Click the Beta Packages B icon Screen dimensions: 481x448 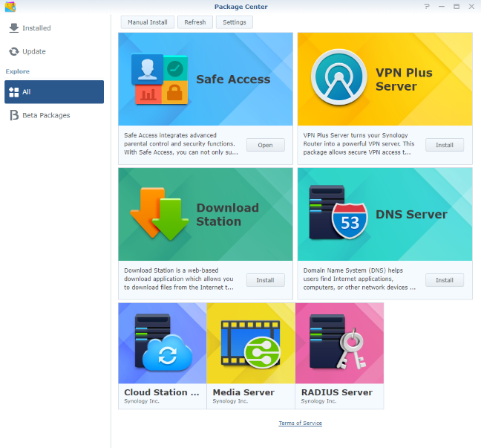(14, 115)
